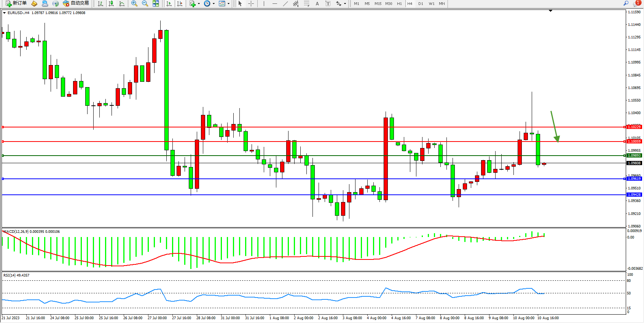This screenshot has height=323, width=644.
Task: Switch chart to bar chart mode
Action: coord(100,3)
